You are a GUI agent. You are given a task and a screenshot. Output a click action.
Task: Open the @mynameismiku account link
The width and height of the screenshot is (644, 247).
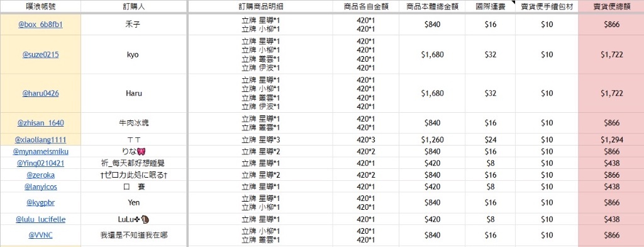click(40, 151)
